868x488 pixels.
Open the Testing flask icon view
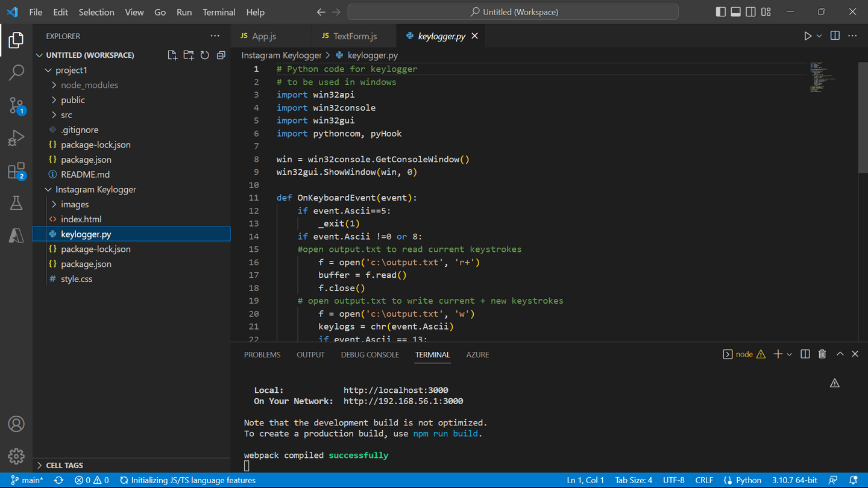16,203
